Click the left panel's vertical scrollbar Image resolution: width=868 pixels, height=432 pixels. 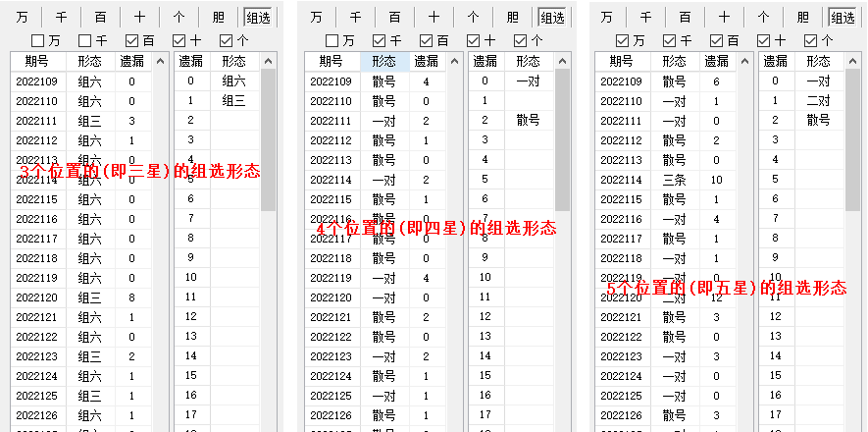click(x=269, y=147)
